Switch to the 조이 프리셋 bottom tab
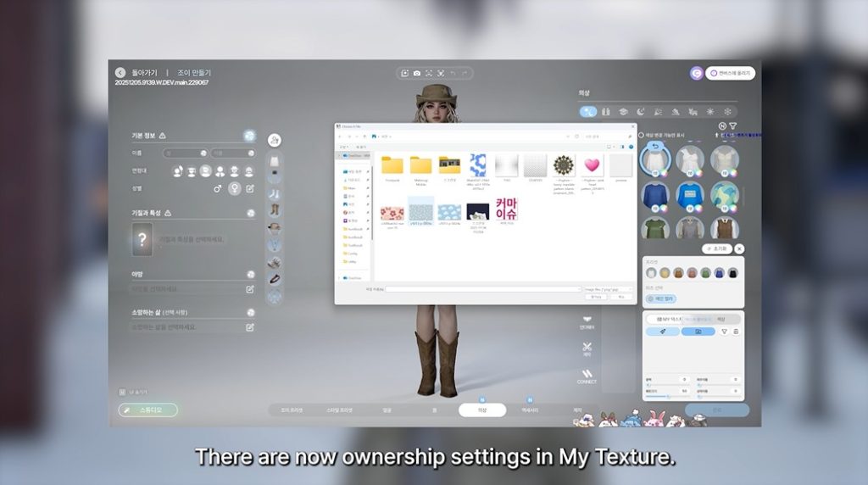This screenshot has height=485, width=868. 292,410
